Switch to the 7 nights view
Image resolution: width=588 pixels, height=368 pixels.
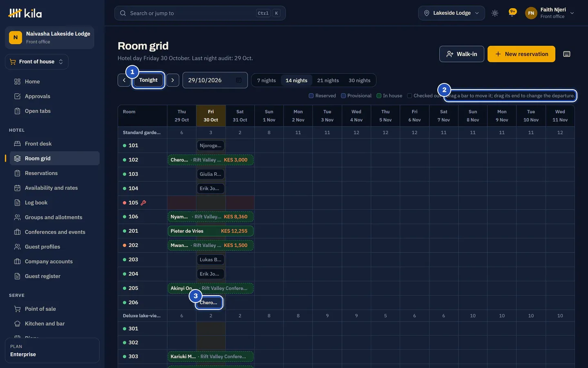point(266,80)
